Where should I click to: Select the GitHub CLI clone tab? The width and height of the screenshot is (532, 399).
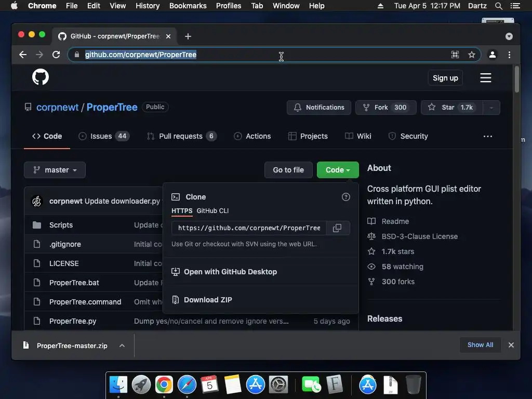[212, 211]
